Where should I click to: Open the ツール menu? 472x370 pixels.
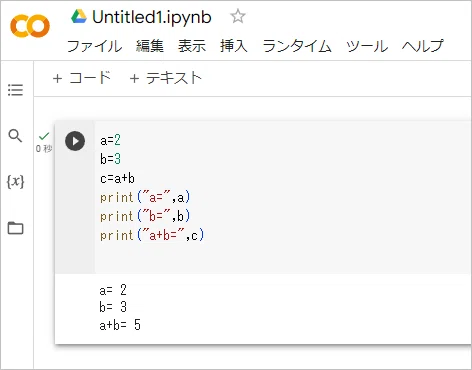point(367,46)
